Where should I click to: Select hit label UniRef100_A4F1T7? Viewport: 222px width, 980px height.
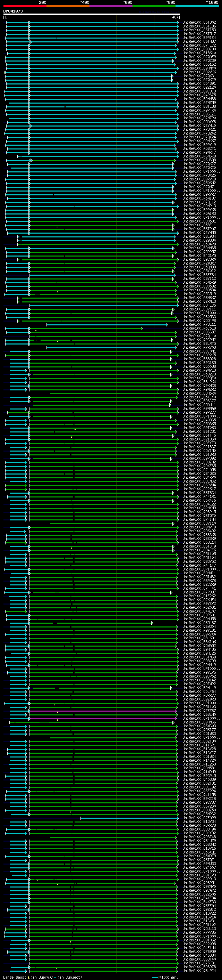click(199, 565)
